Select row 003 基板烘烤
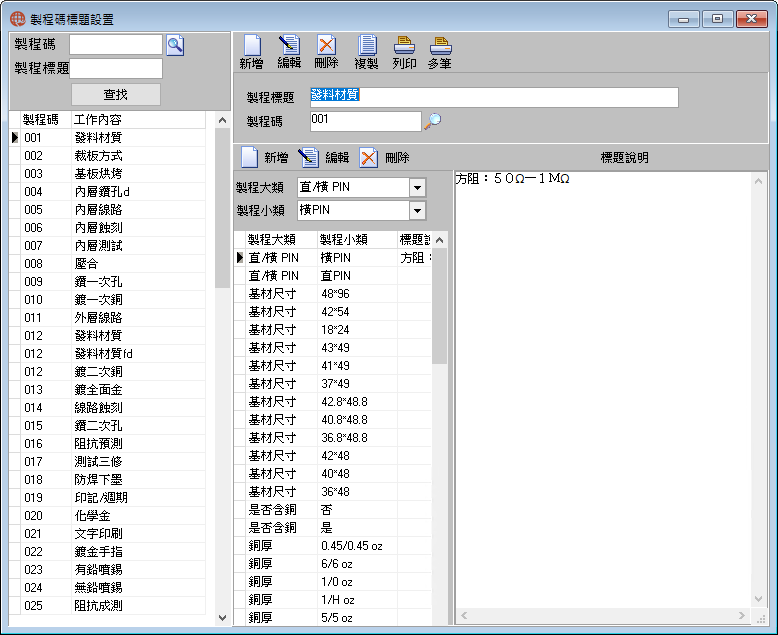Screen dimensions: 778x635 pos(107,174)
